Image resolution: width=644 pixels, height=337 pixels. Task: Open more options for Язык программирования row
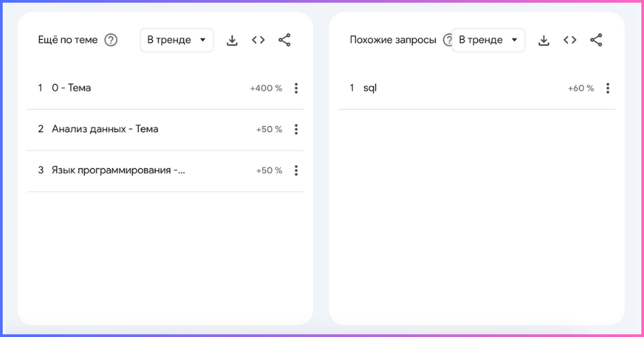[296, 171]
